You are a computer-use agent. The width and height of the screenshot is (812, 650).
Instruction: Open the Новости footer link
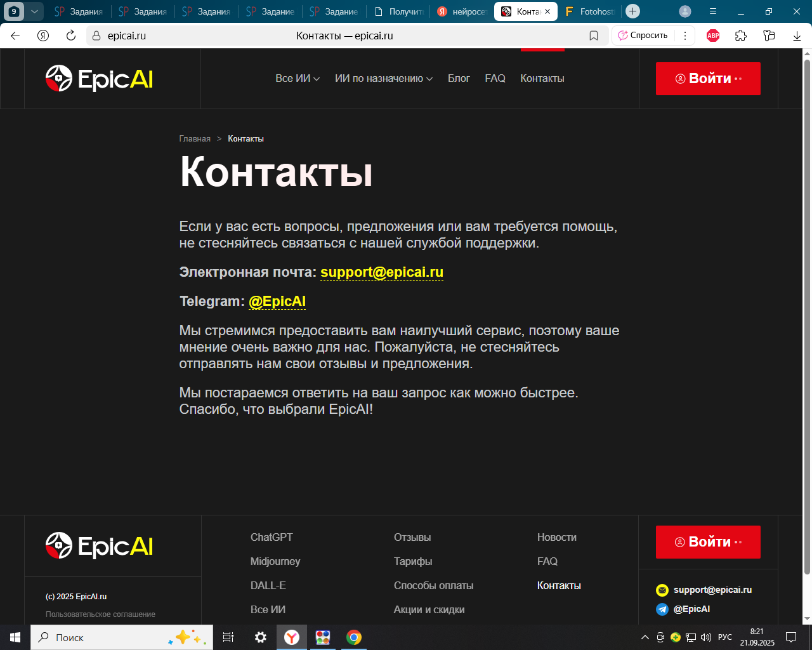557,538
